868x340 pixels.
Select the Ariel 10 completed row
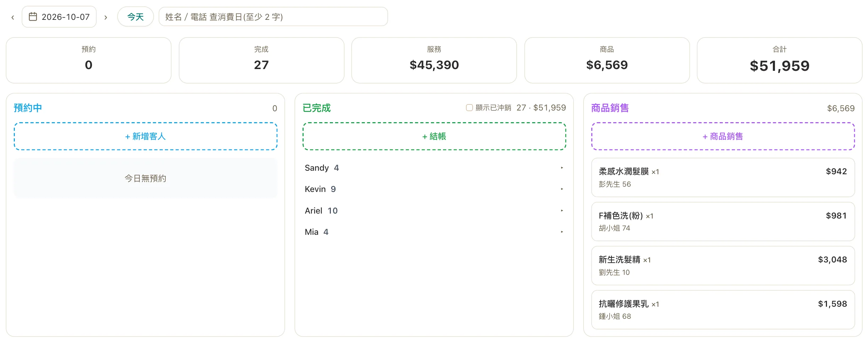click(434, 211)
